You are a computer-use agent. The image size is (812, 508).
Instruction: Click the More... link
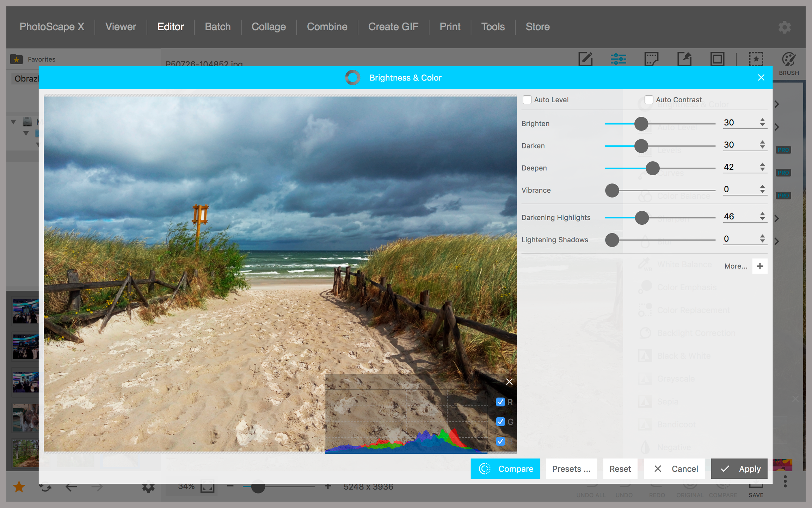point(736,266)
